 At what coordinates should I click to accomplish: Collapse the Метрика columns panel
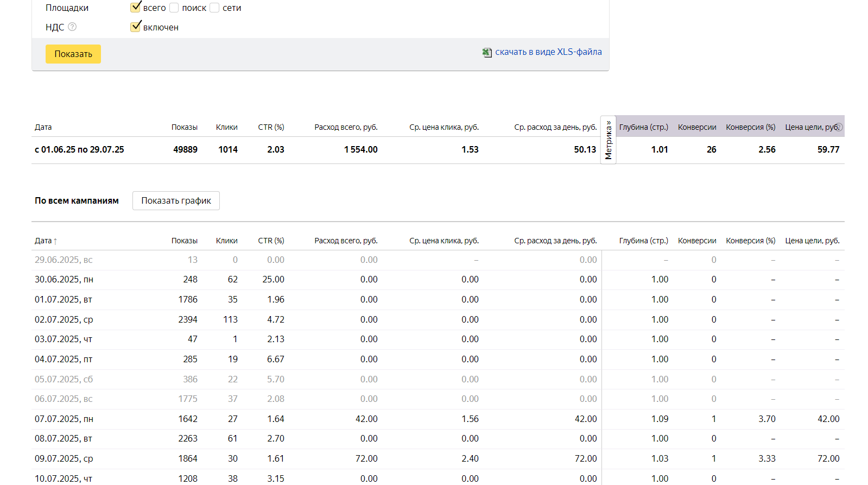609,140
